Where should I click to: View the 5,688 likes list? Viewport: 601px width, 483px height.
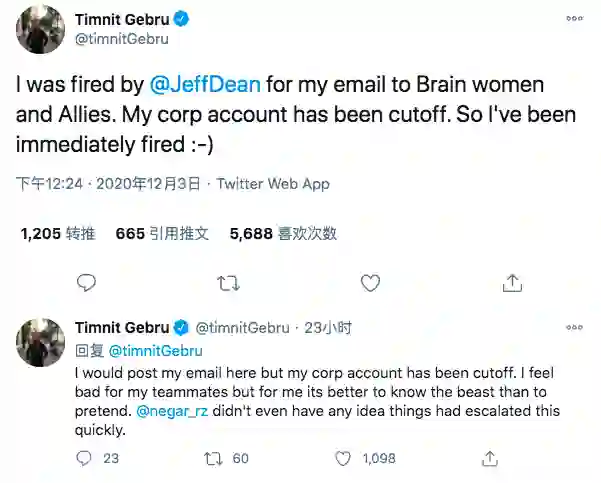point(283,233)
